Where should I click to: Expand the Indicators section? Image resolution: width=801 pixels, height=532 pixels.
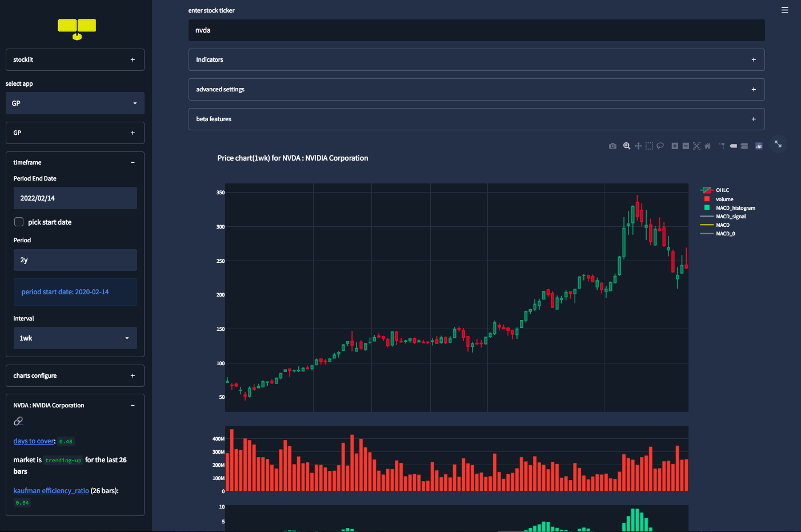476,59
